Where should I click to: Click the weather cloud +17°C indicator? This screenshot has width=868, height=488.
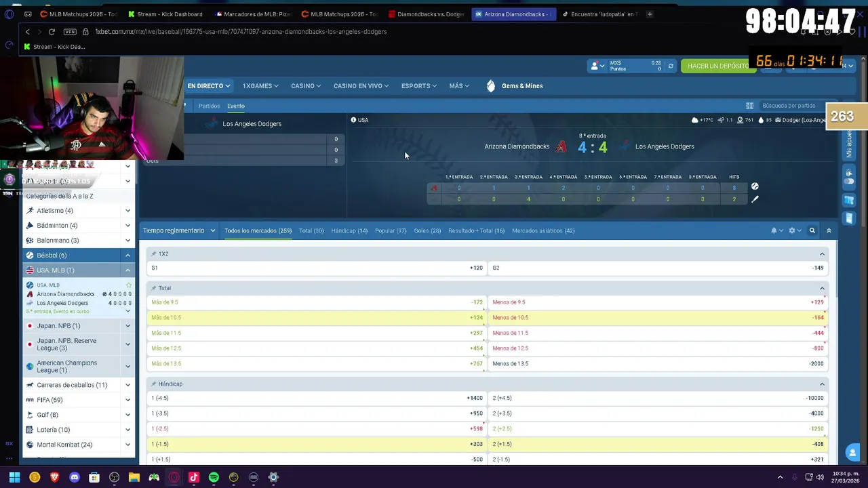click(x=703, y=120)
